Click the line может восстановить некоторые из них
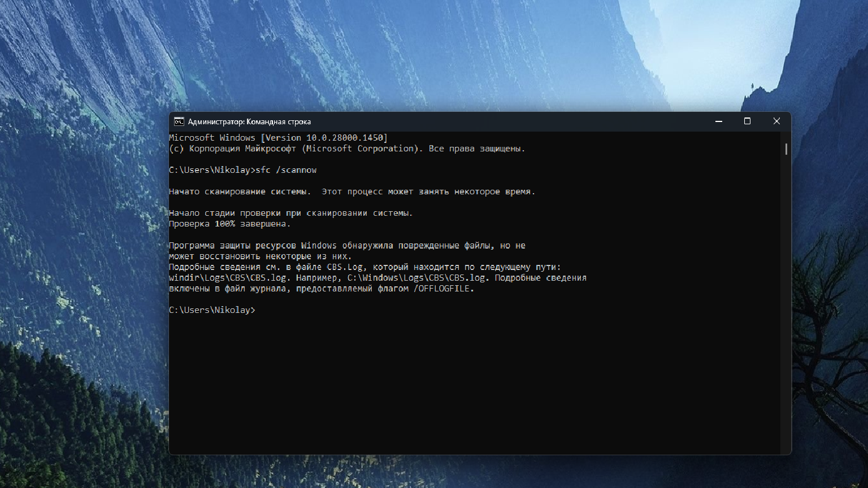This screenshot has height=488, width=868. click(x=260, y=256)
